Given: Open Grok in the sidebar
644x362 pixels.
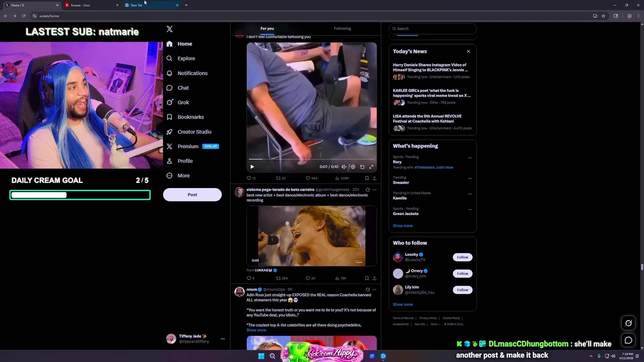Looking at the screenshot, I should (x=178, y=102).
